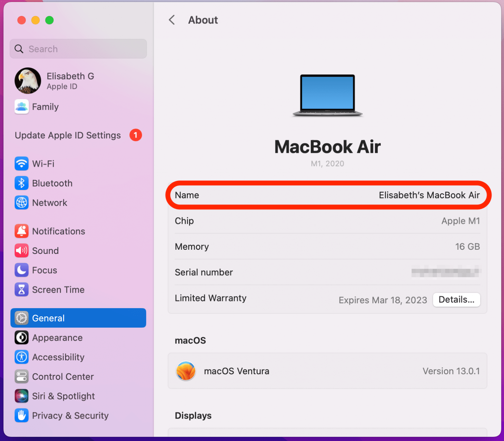Viewport: 504px width, 441px height.
Task: Open Focus moon icon
Action: pyautogui.click(x=21, y=270)
